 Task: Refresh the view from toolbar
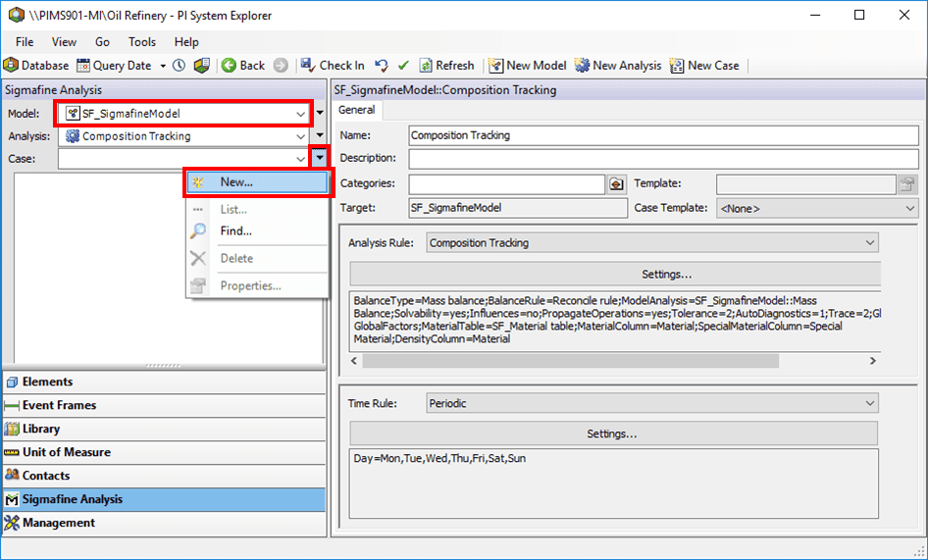[x=447, y=65]
